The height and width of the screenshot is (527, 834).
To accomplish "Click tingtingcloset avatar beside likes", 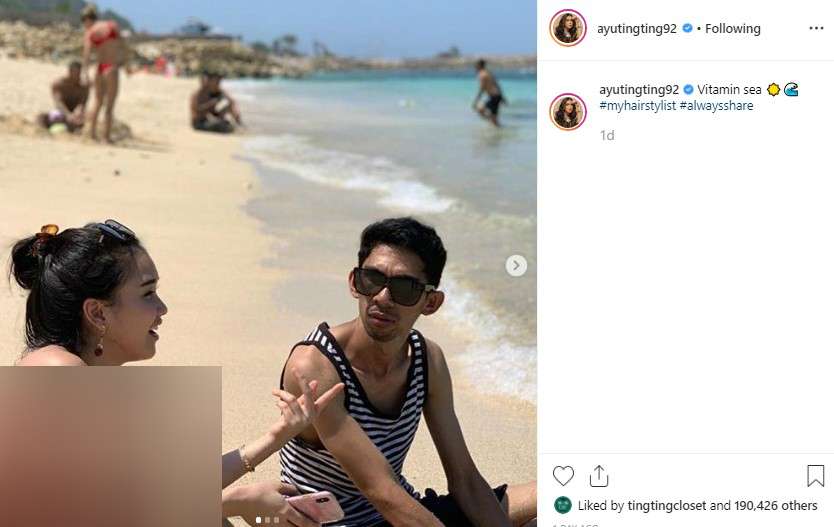I will pyautogui.click(x=563, y=505).
